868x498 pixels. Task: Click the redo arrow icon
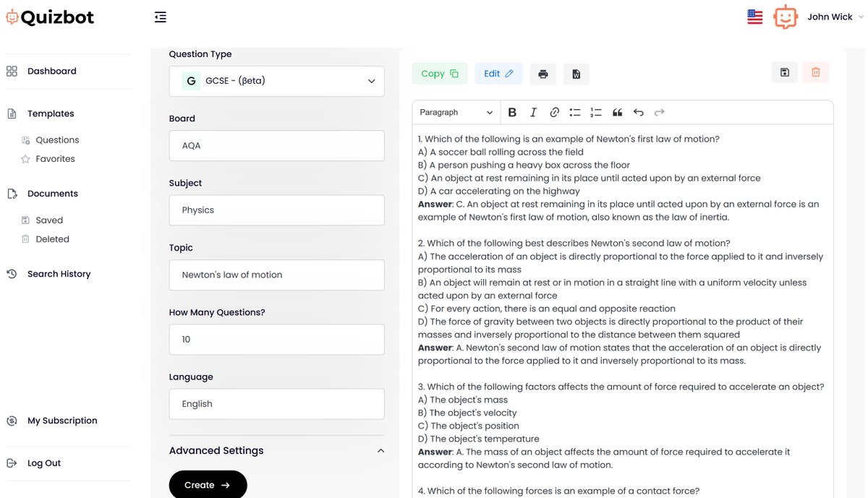pos(659,112)
